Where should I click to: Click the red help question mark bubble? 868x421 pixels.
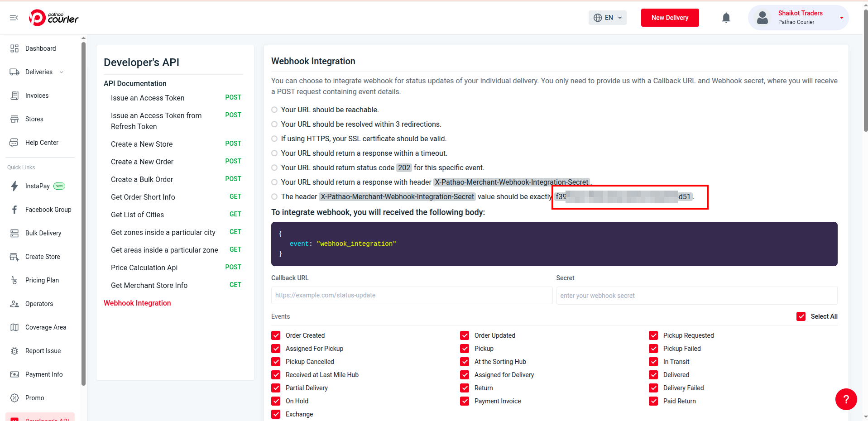coord(845,399)
